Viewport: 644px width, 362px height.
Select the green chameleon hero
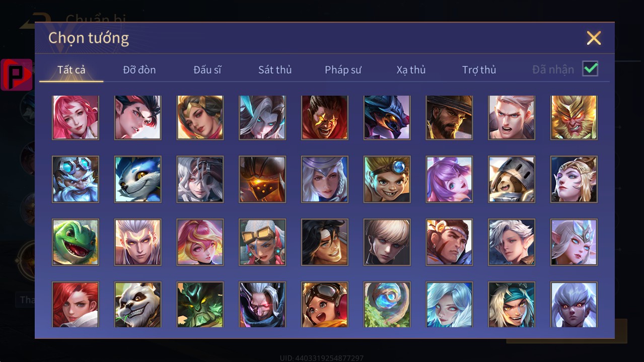tap(76, 242)
